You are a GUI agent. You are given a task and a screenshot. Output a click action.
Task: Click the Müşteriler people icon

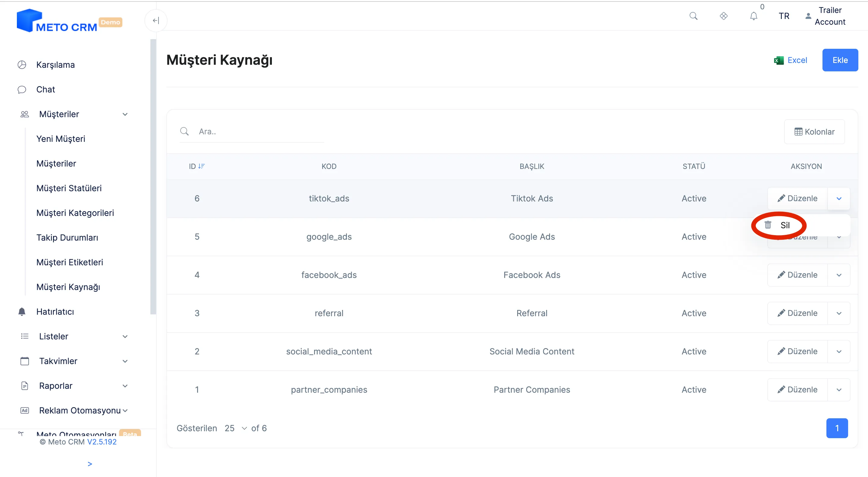(x=25, y=114)
